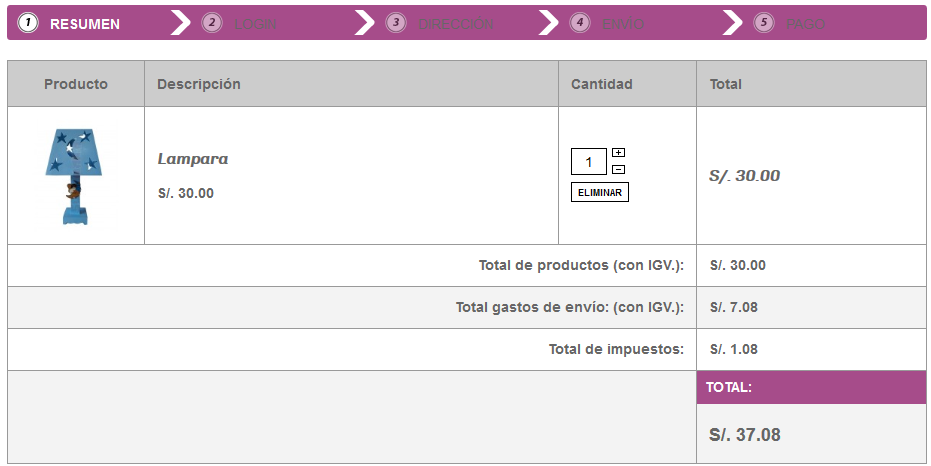Click the ELIMINAR button
This screenshot has width=931, height=466.
click(x=600, y=192)
